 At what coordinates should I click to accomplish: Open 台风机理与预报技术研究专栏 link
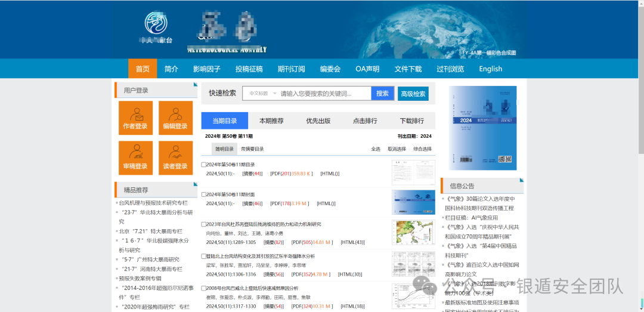click(x=153, y=203)
